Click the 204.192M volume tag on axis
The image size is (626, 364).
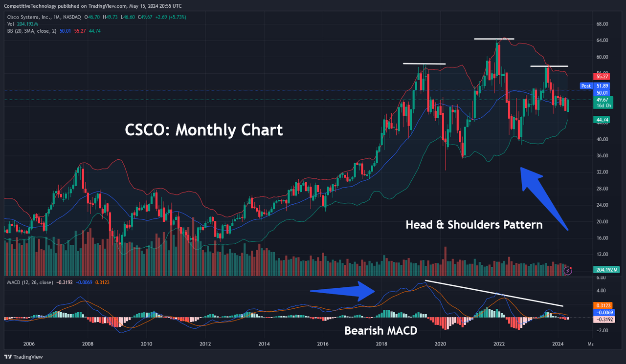coord(606,270)
